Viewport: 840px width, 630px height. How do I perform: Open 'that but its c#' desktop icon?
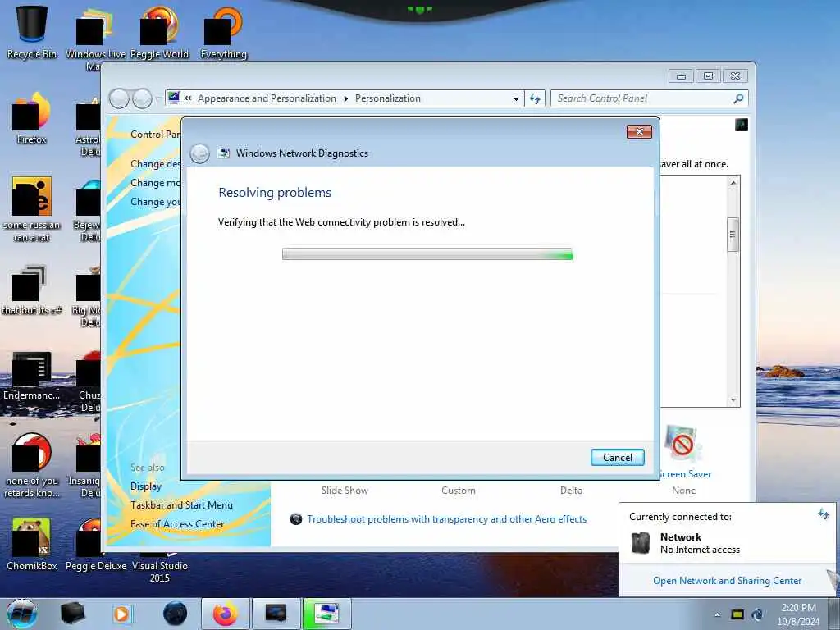(32, 290)
